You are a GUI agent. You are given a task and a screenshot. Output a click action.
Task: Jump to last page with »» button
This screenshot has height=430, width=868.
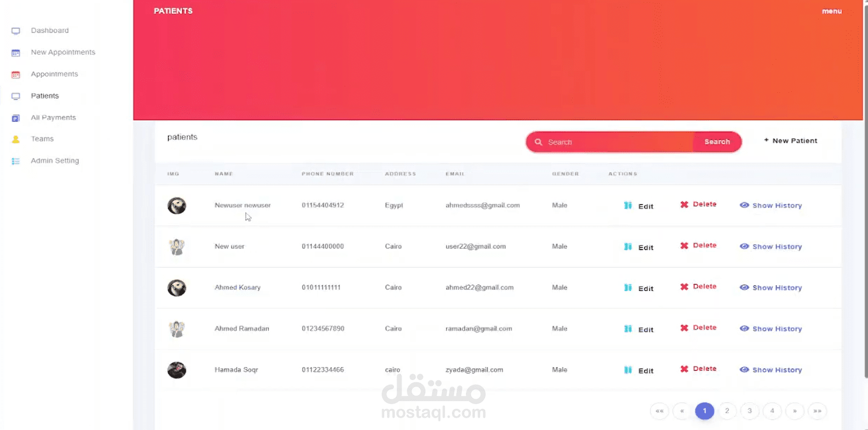817,411
